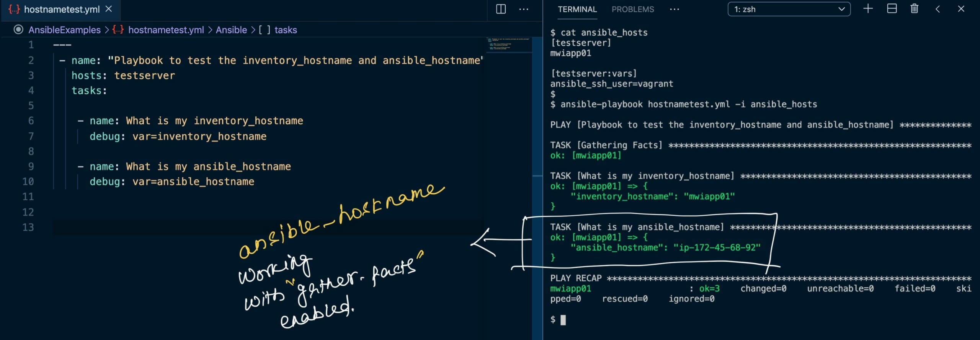The height and width of the screenshot is (340, 980).
Task: Click the editor minimap preview
Action: pos(508,44)
